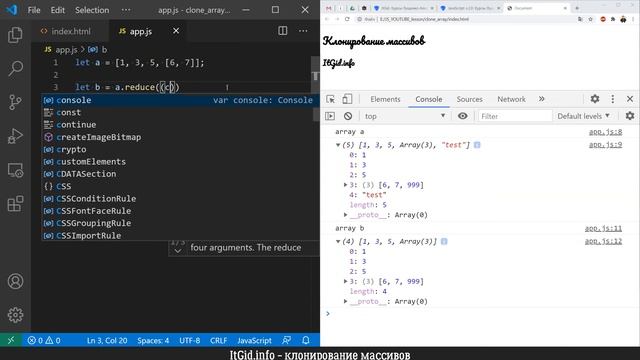Close the app.js editor tab

pyautogui.click(x=176, y=31)
